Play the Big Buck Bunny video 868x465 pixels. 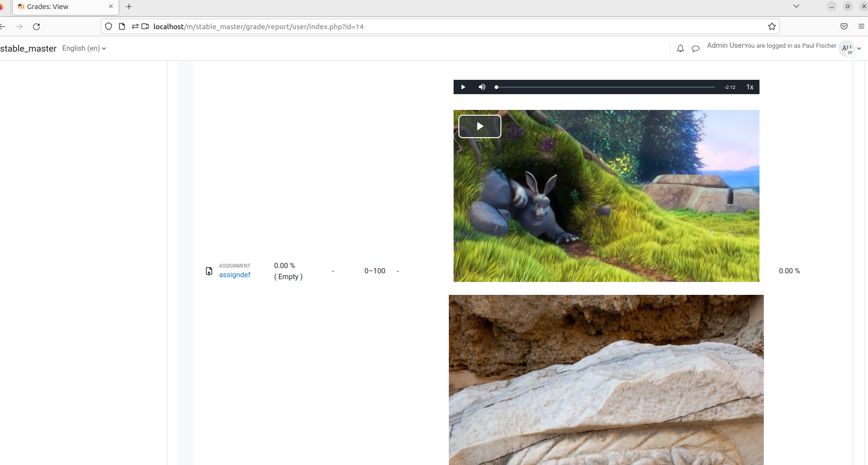479,126
